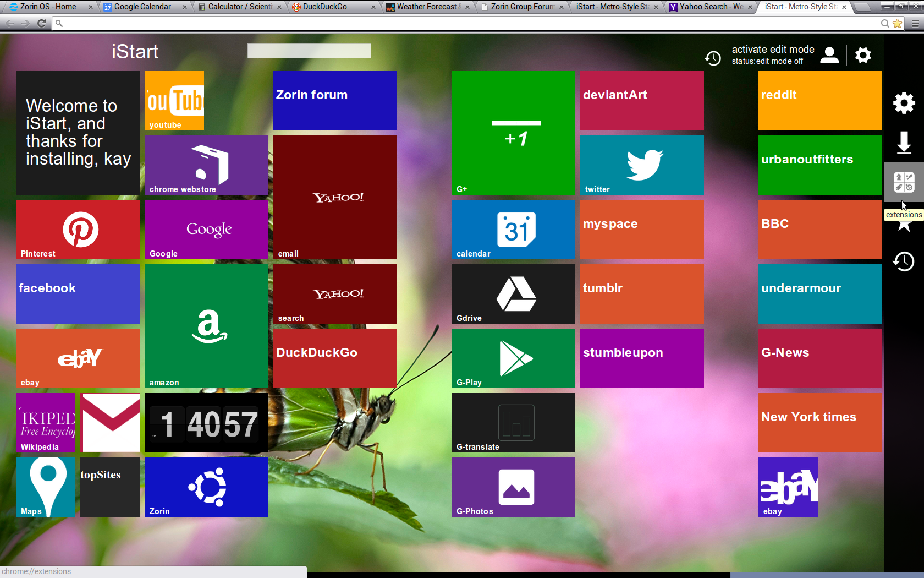Click the downloads arrow icon in sidebar
Image resolution: width=924 pixels, height=578 pixels.
coord(904,143)
